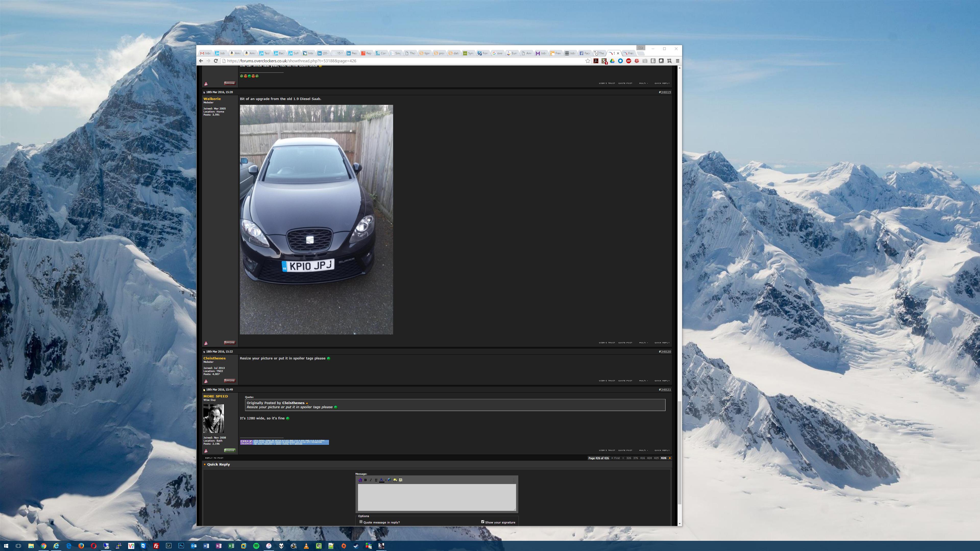Collapse the Quick Reply section header icon

(205, 464)
